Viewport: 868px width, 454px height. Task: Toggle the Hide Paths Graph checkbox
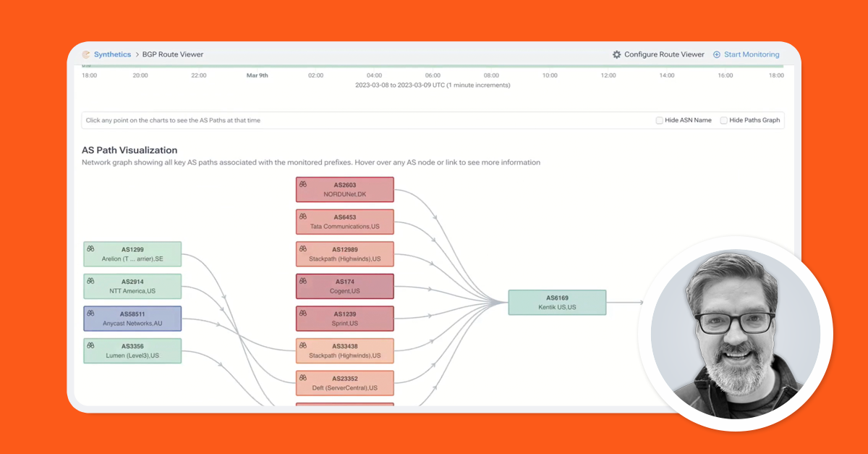(x=723, y=120)
